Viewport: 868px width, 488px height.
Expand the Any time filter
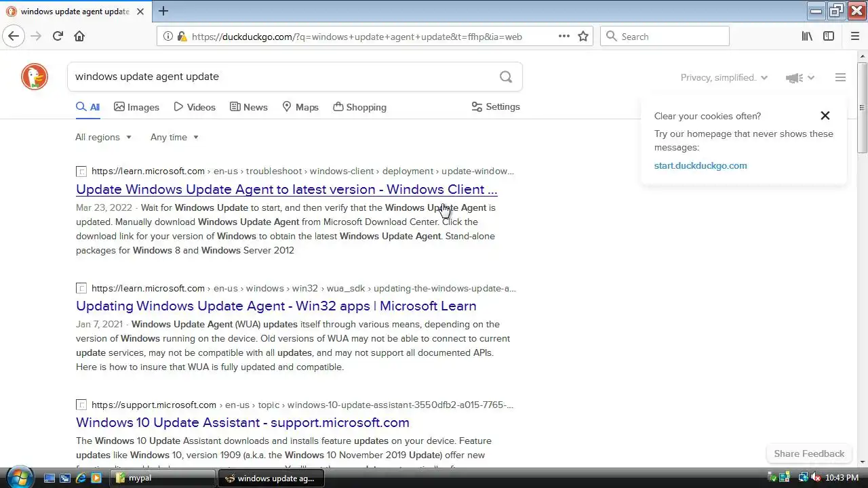click(174, 137)
